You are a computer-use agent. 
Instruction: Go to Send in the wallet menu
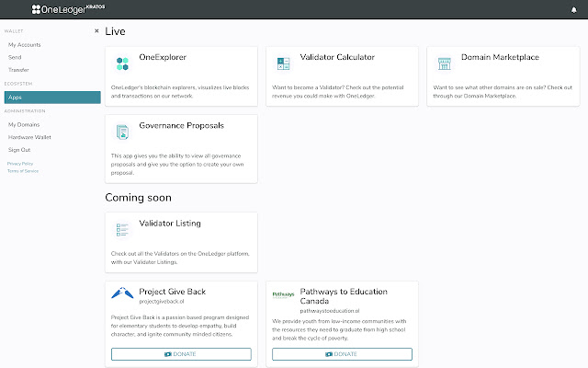(15, 57)
